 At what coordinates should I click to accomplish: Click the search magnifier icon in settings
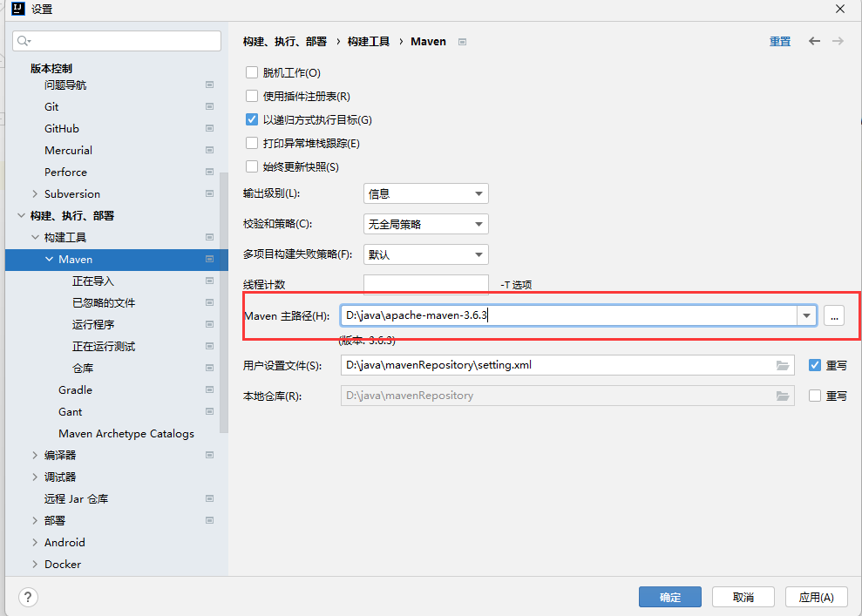pyautogui.click(x=24, y=41)
